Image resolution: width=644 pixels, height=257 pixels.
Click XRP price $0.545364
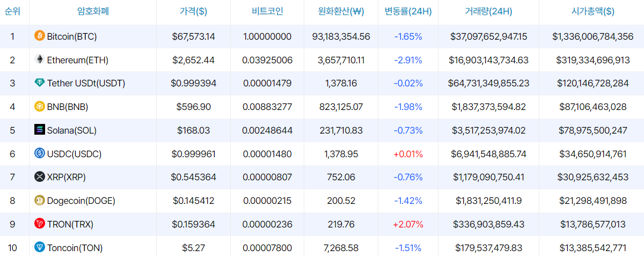point(194,177)
